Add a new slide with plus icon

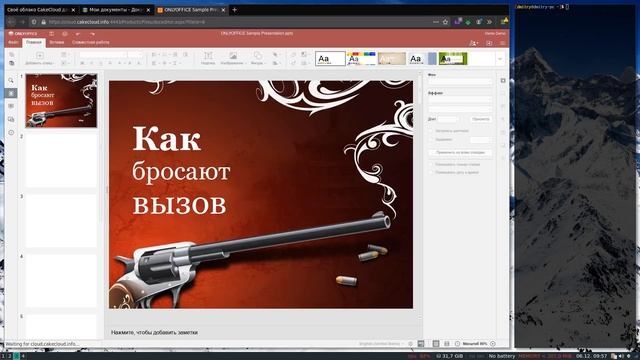[x=40, y=55]
